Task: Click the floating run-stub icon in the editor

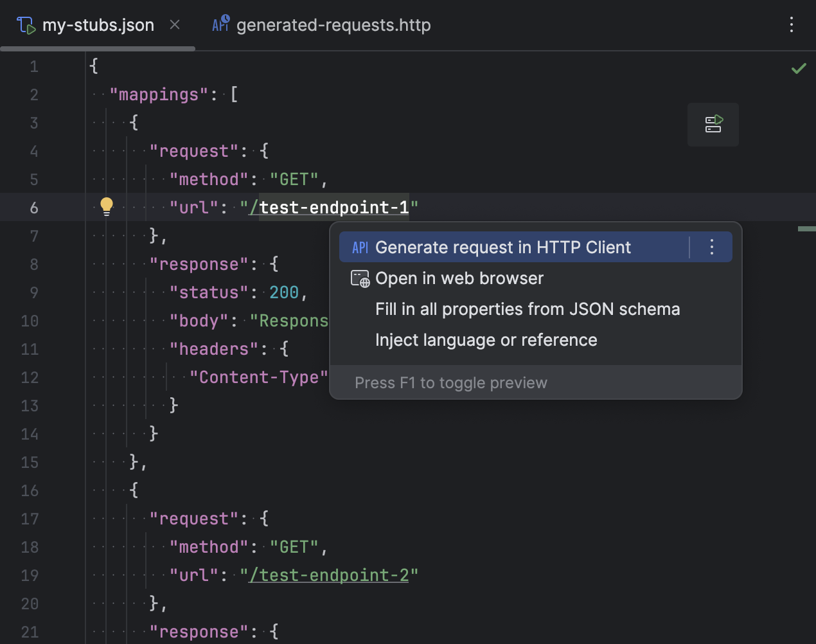Action: click(713, 124)
